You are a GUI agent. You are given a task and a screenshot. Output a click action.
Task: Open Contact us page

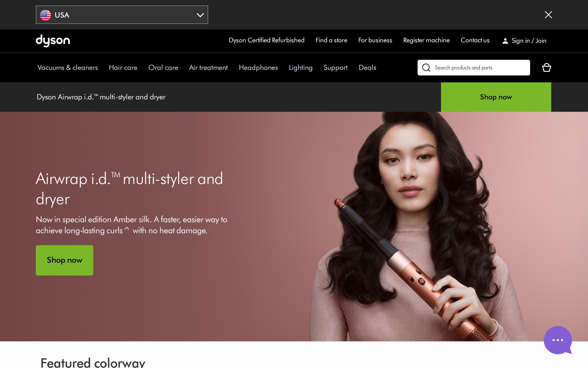[x=475, y=40]
